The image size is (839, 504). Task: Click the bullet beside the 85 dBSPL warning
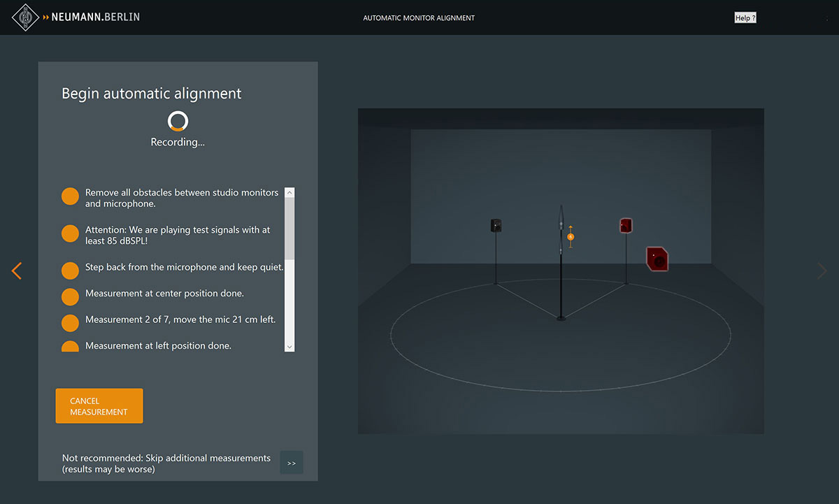pyautogui.click(x=70, y=233)
